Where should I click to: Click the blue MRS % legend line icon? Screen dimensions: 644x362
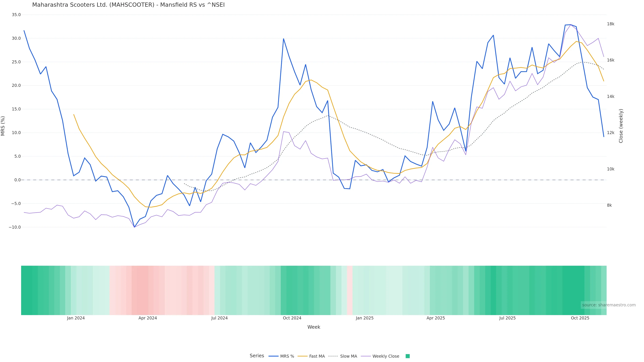(x=274, y=356)
